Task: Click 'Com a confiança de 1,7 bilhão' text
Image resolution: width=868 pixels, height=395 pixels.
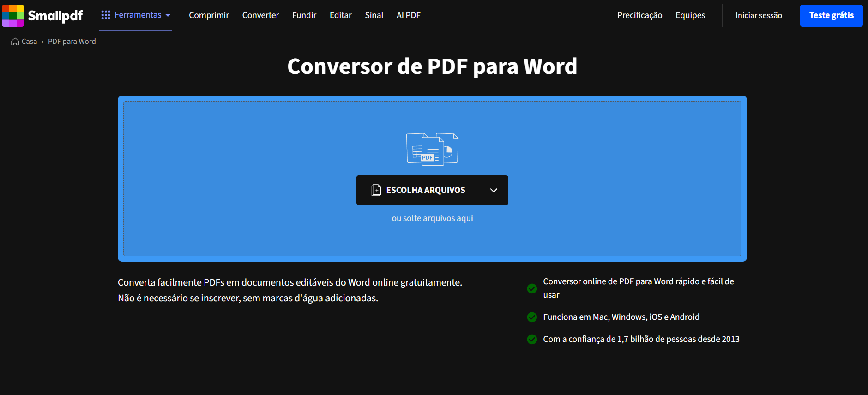Action: 641,339
